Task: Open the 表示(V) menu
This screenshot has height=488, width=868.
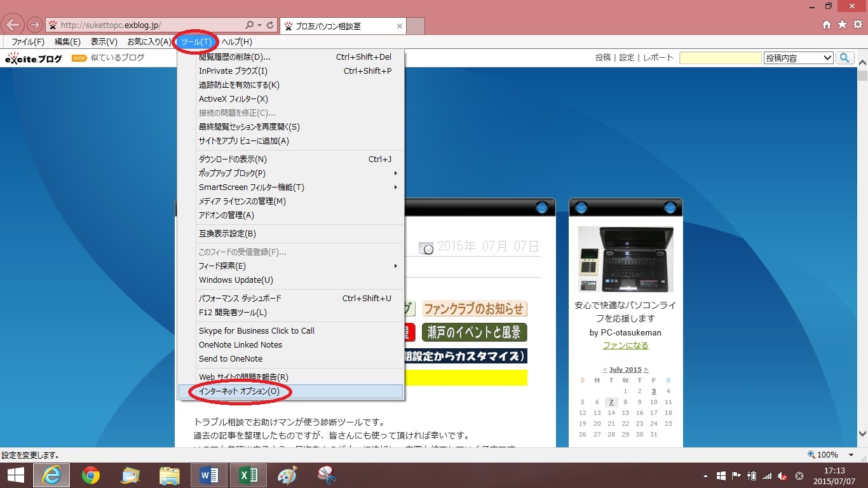Action: [x=104, y=42]
